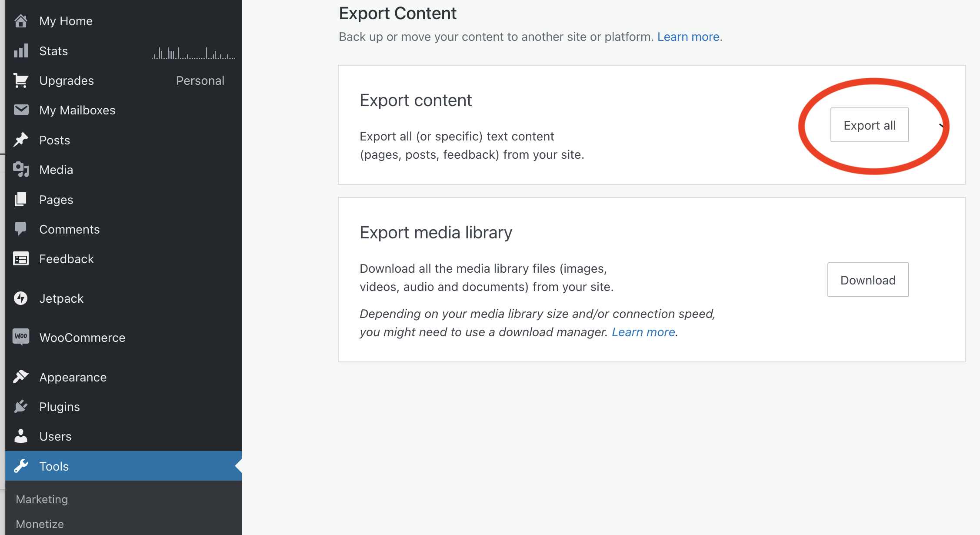Click the Appearance paintbrush icon
Image resolution: width=980 pixels, height=535 pixels.
(21, 377)
